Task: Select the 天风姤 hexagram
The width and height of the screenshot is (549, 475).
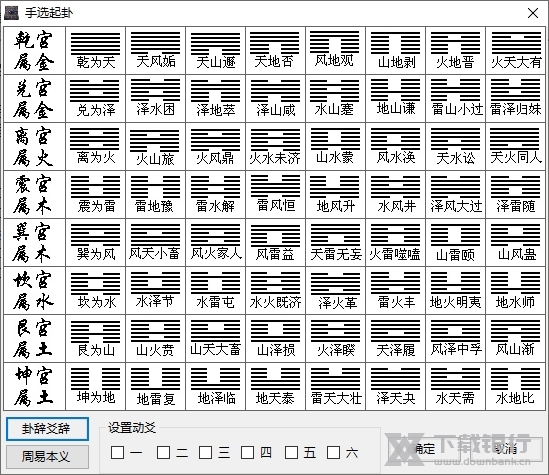Action: (155, 51)
